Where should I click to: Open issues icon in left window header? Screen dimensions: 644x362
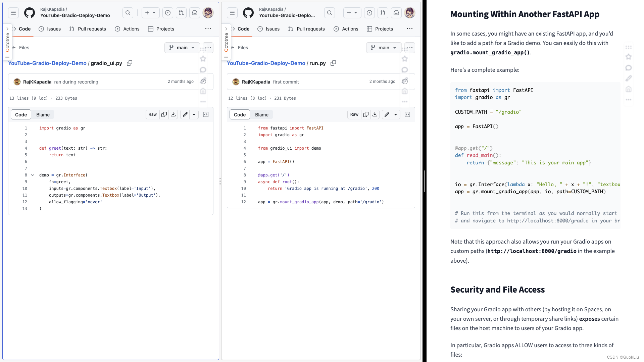pyautogui.click(x=168, y=13)
